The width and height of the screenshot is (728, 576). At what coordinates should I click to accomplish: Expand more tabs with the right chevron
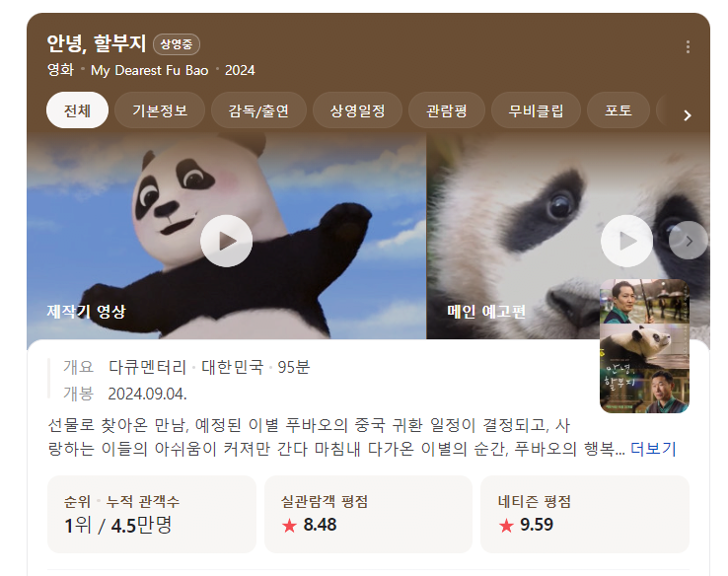(x=688, y=115)
